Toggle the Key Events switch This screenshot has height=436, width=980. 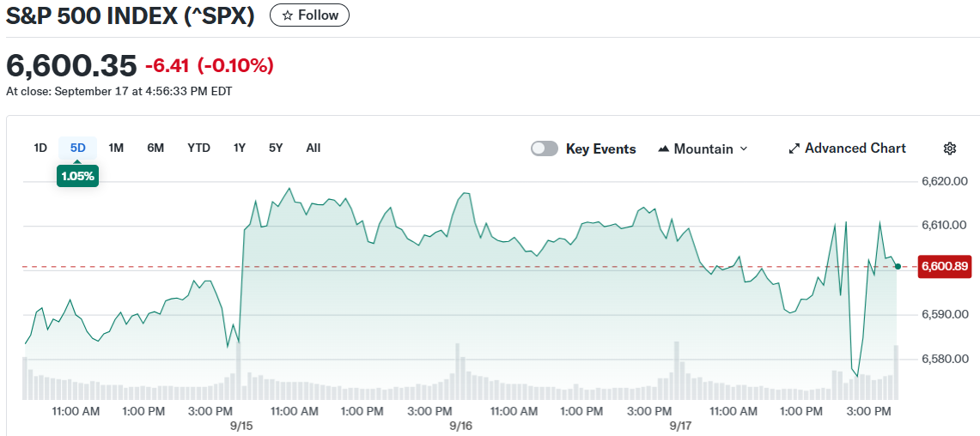(x=544, y=148)
